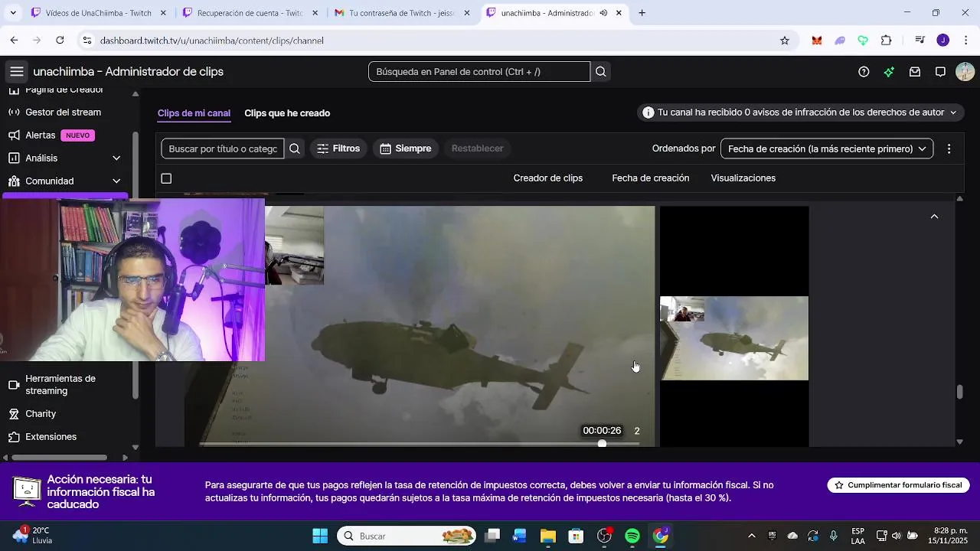Open Chrome media controls icon
Screen dimensions: 980x551
(920, 41)
